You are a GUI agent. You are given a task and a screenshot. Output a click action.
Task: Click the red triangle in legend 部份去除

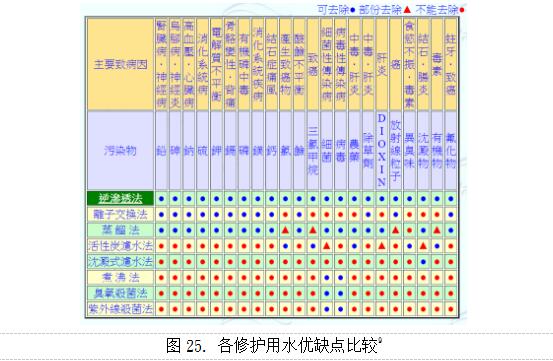click(407, 10)
